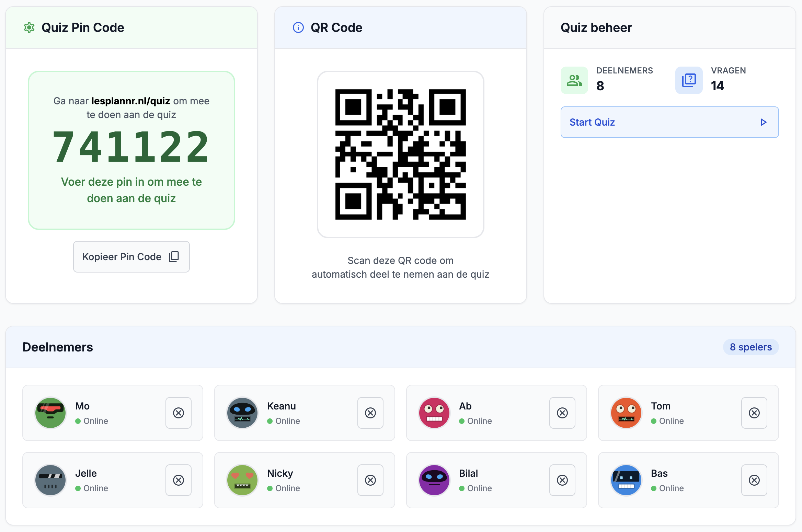Click the play arrow inside Start Quiz
Screen dimensions: 802x532
click(x=764, y=122)
